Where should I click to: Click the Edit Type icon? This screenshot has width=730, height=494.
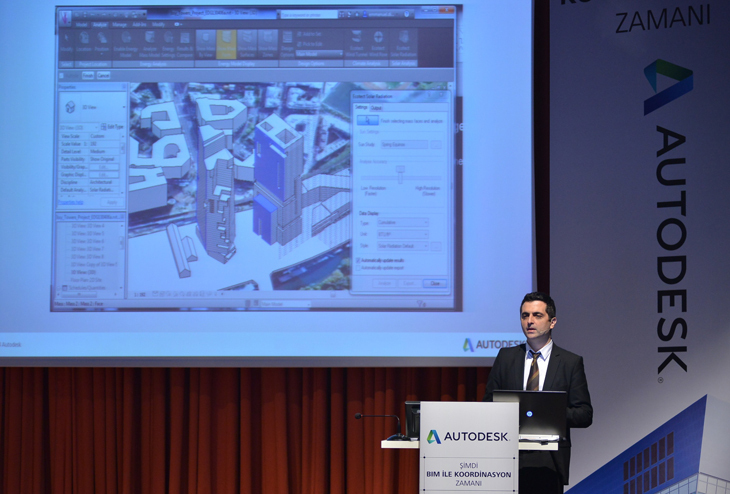(x=103, y=127)
